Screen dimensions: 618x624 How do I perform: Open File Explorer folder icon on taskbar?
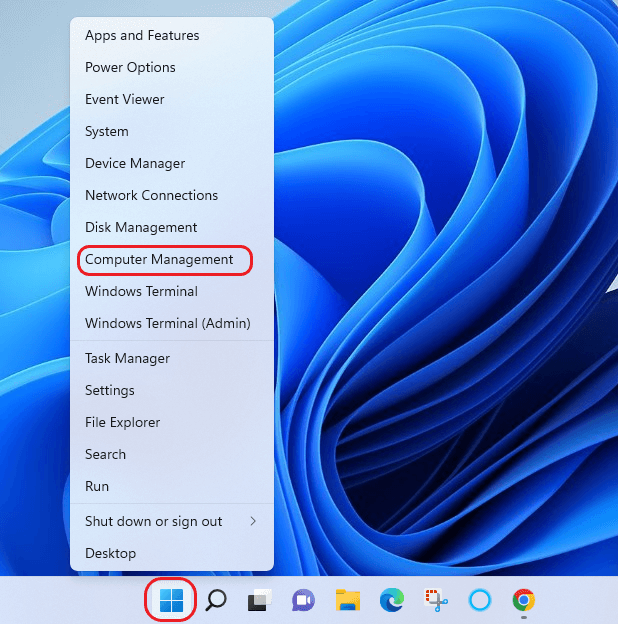(348, 600)
